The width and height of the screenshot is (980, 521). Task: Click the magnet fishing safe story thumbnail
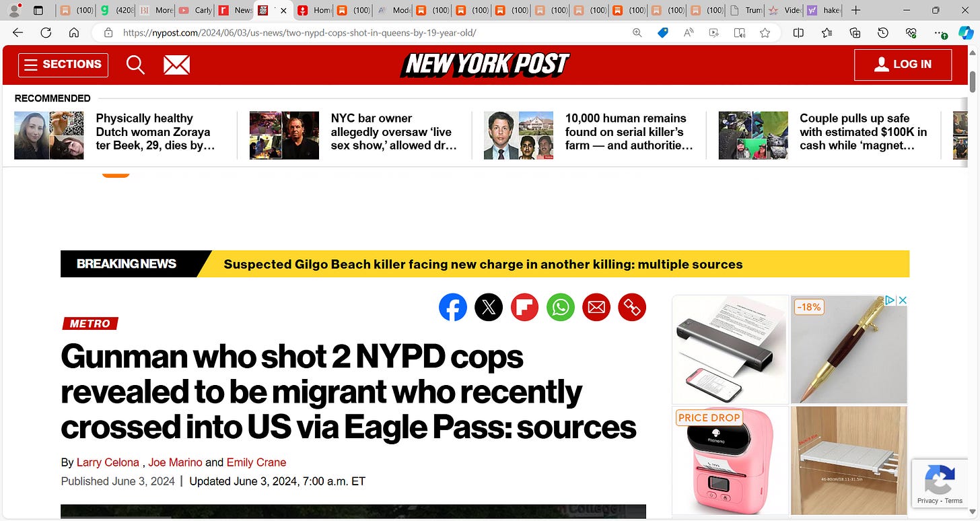753,135
